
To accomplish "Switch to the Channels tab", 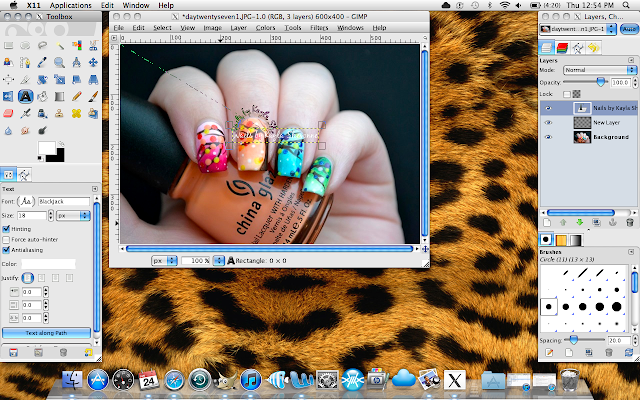I will pos(562,48).
